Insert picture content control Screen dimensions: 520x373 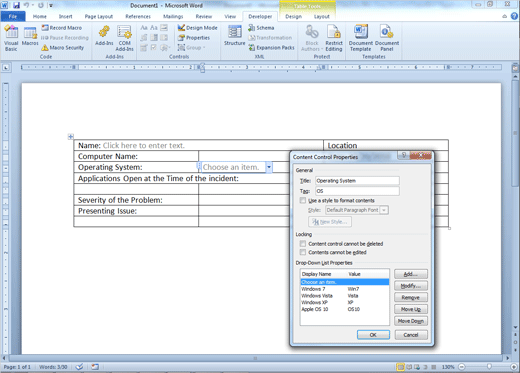(164, 28)
